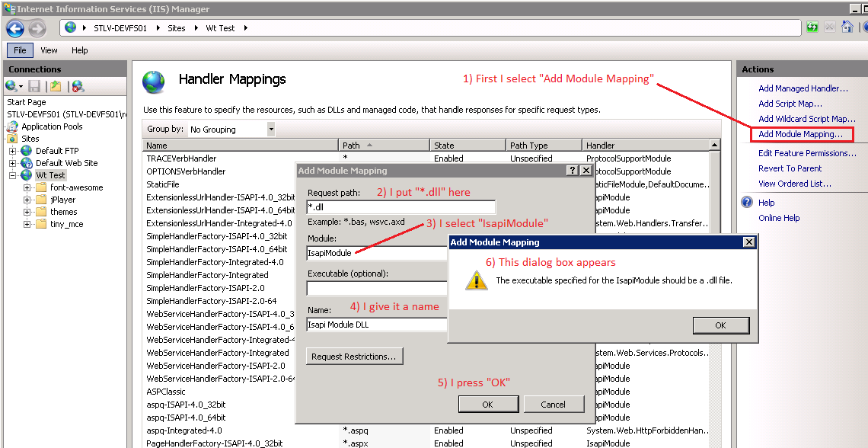Click the Save icon in Connections toolbar
Image resolution: width=868 pixels, height=448 pixels.
pos(34,87)
